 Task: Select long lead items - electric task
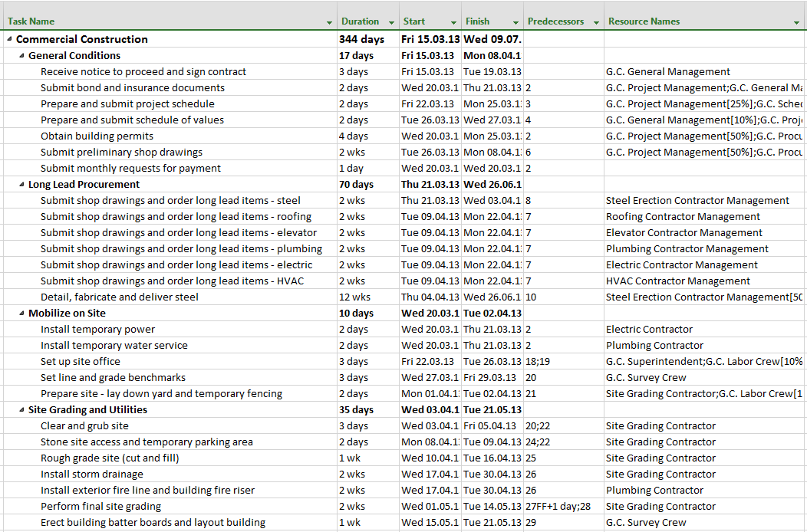tap(176, 265)
